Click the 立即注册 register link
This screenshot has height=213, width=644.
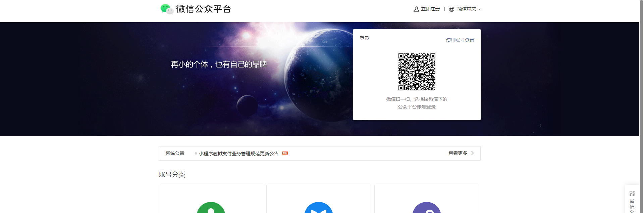point(430,9)
